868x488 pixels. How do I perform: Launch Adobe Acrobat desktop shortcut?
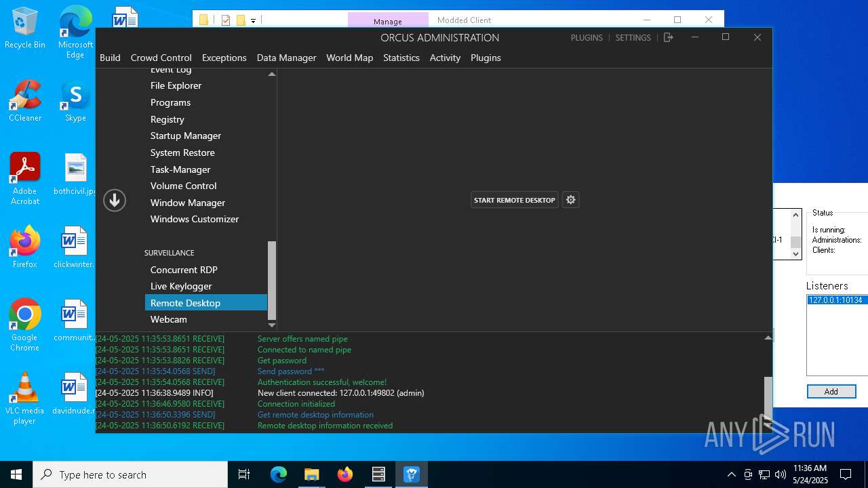pos(25,179)
